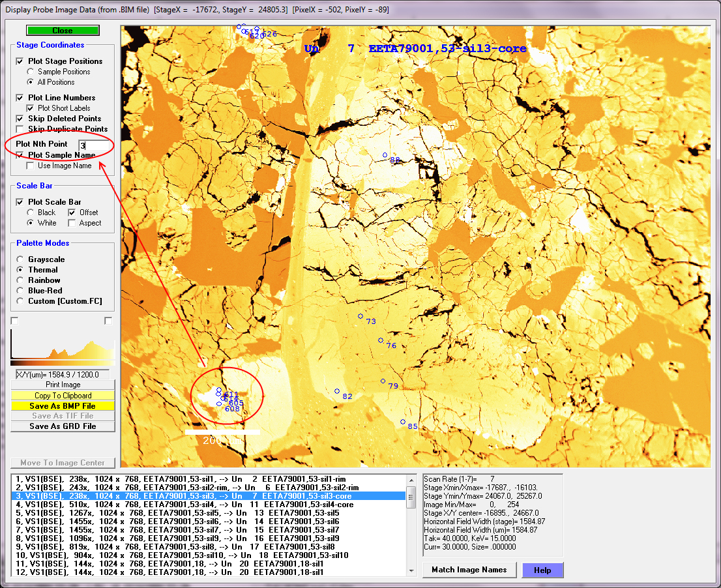
Task: Click the Match Image Names button
Action: (x=469, y=570)
